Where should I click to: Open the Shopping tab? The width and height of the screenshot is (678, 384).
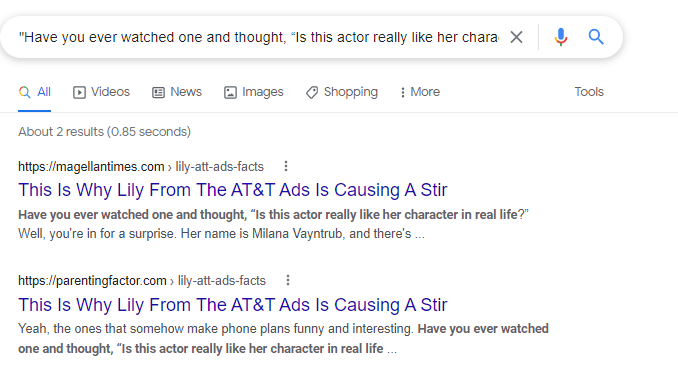342,92
